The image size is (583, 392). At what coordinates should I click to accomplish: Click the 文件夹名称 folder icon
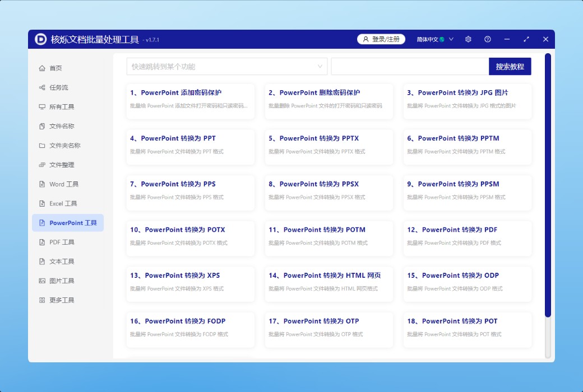pos(42,146)
